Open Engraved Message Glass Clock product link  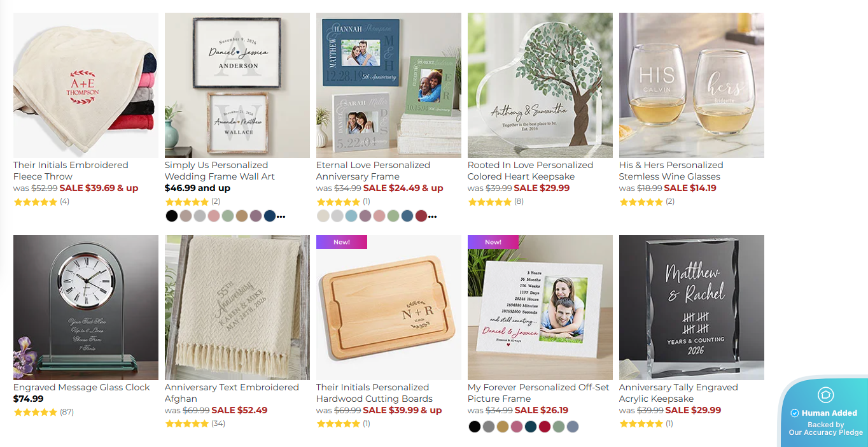click(81, 387)
